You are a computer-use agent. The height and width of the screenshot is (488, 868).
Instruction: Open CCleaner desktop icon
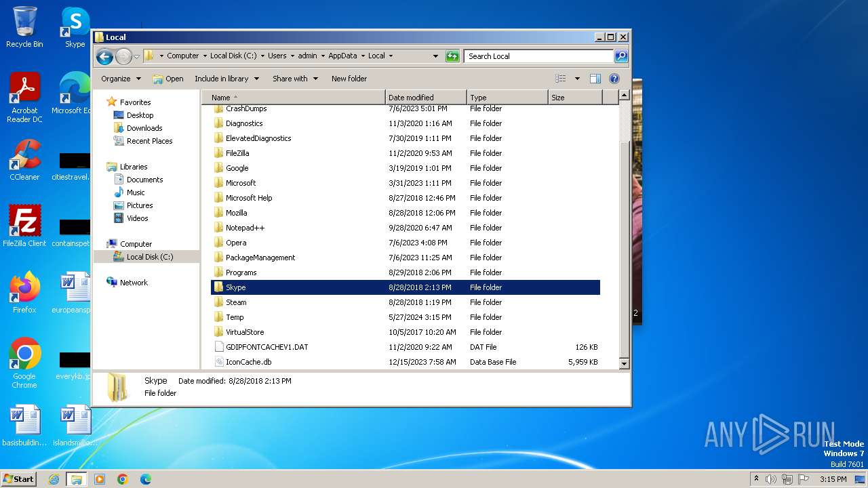tap(24, 160)
